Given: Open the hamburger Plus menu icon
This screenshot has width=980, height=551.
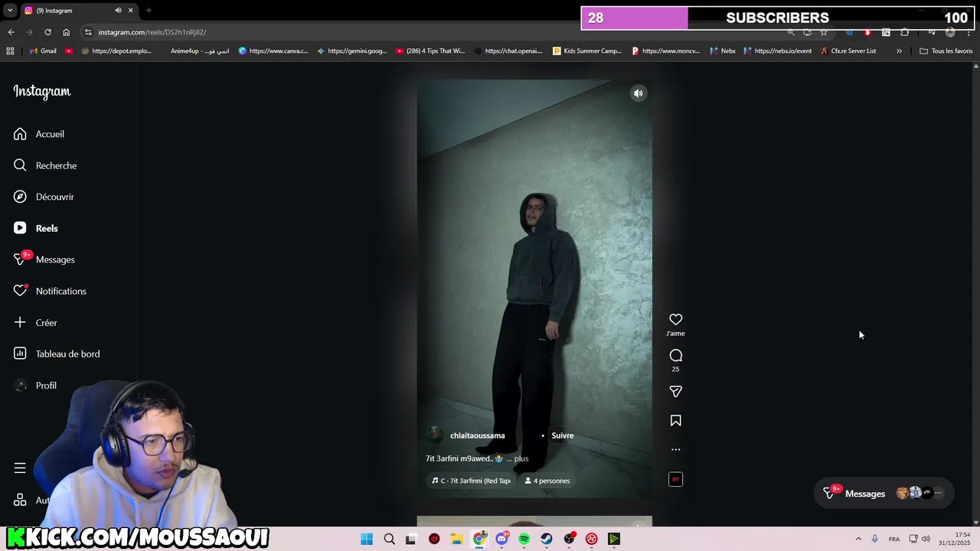Looking at the screenshot, I should click(20, 468).
